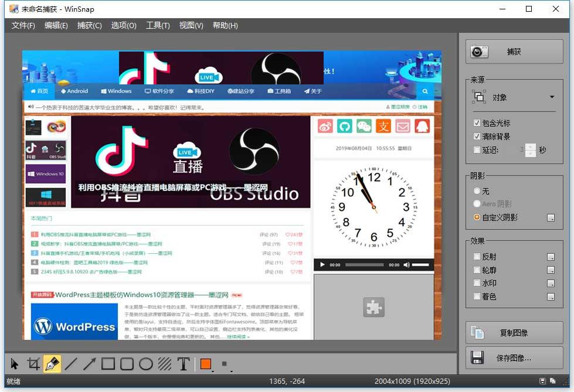Image resolution: width=574 pixels, height=392 pixels.
Task: Click the copy icon in status bar
Action: (553, 381)
